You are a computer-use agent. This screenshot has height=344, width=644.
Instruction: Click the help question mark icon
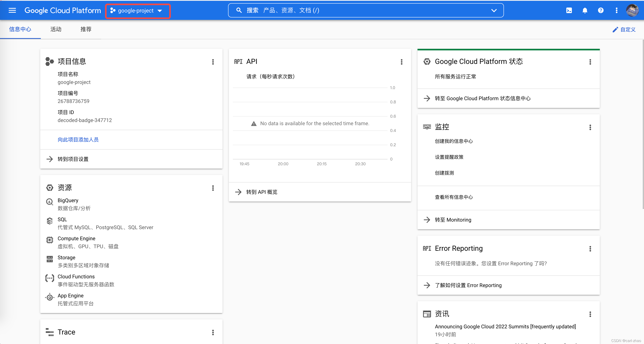[x=600, y=10]
